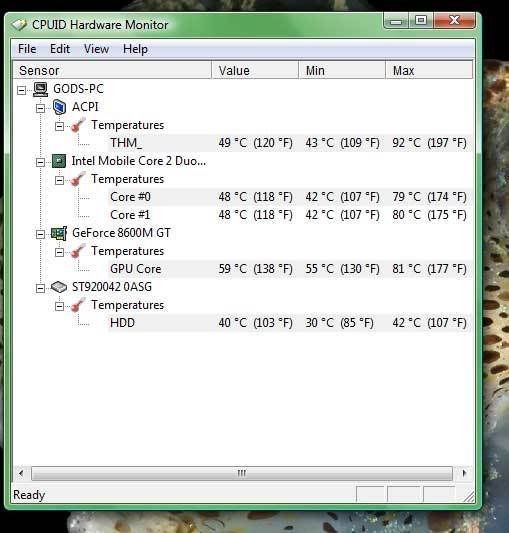
Task: Select the ST920042 0ASG label
Action: (112, 287)
